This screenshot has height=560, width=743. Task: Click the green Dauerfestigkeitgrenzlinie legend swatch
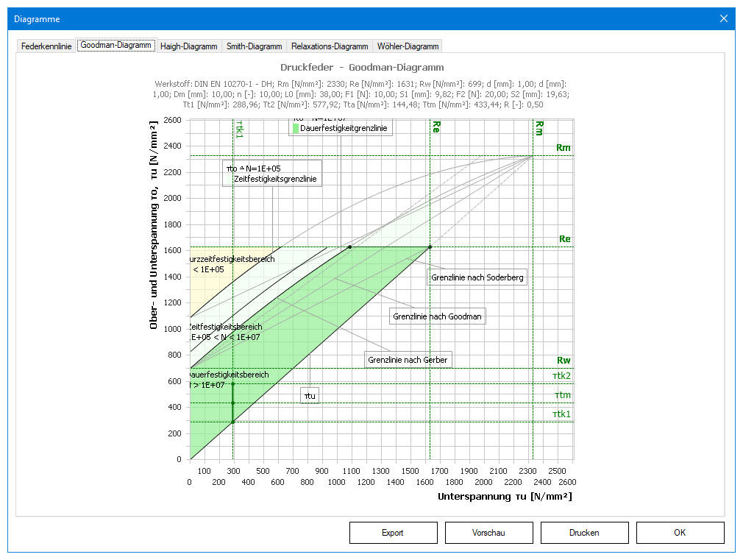pyautogui.click(x=296, y=128)
